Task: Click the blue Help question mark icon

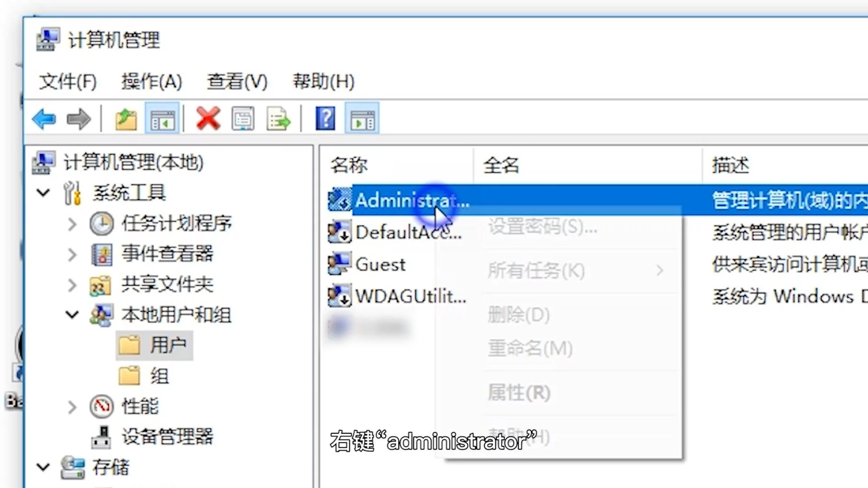Action: [x=325, y=119]
